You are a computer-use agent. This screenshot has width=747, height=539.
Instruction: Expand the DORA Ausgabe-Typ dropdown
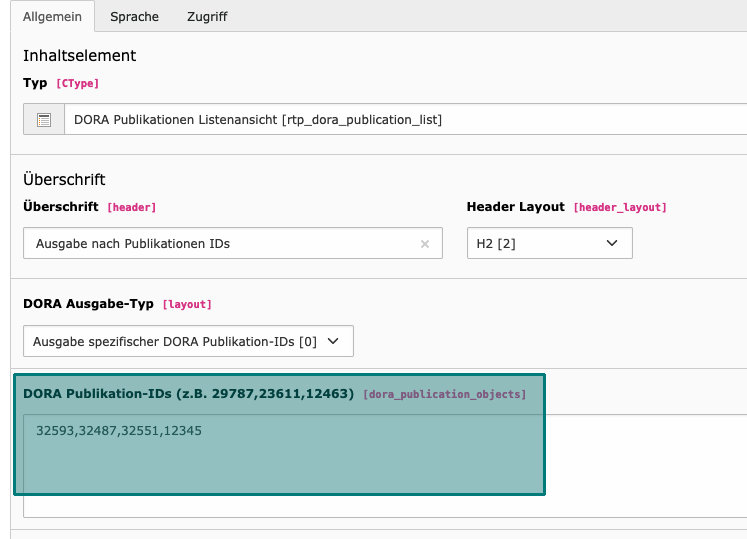point(188,341)
